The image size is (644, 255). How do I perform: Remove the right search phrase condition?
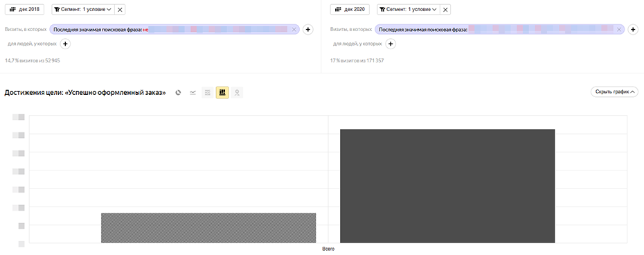coord(619,30)
